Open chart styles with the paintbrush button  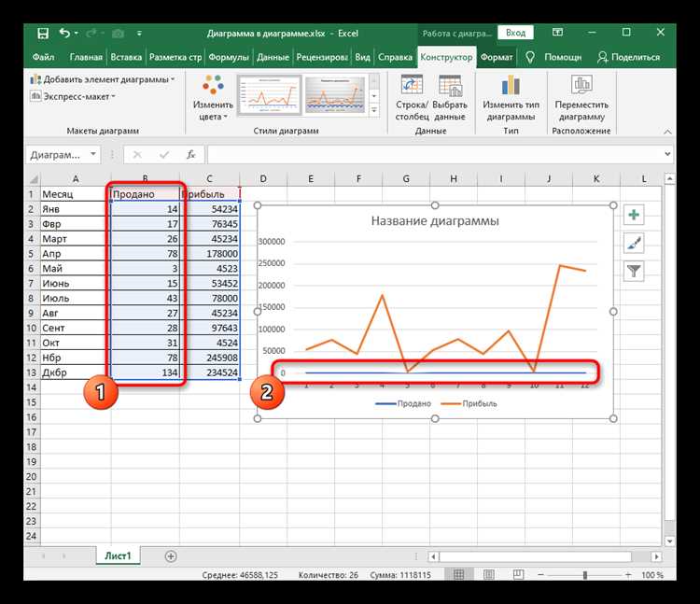coord(634,244)
